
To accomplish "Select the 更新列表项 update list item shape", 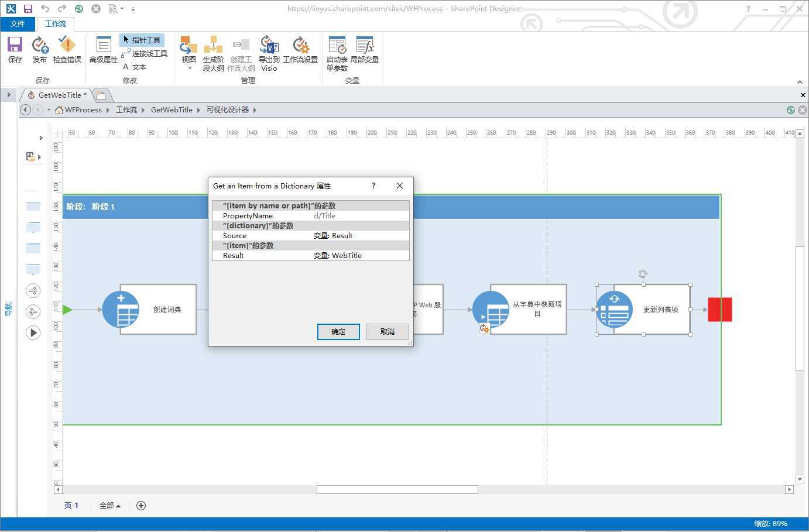I will point(644,310).
